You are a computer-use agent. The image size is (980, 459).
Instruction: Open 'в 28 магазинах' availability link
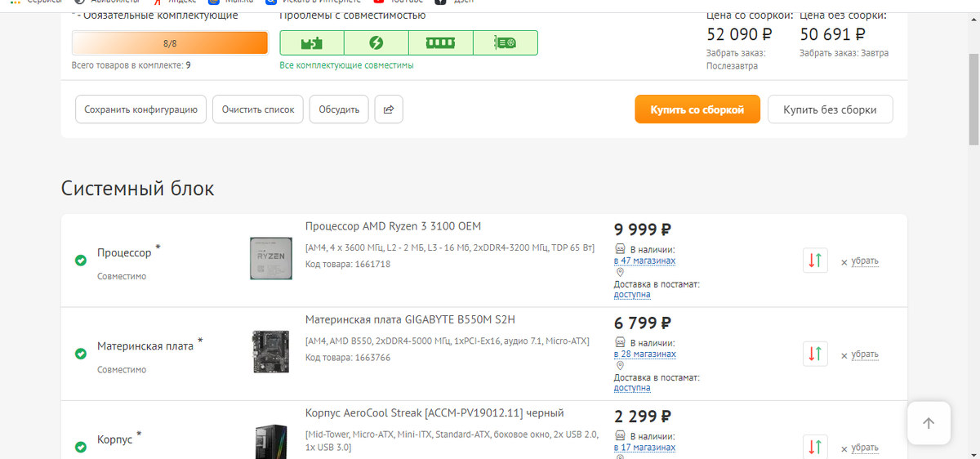click(644, 354)
